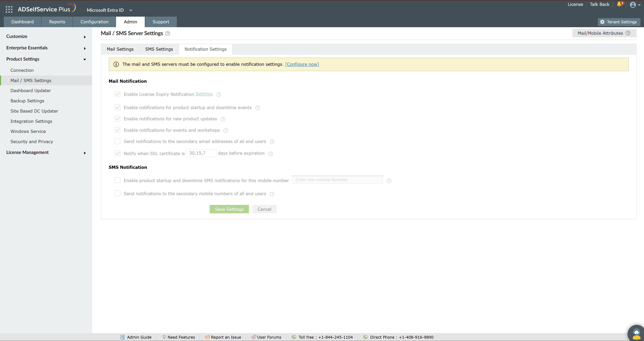644x341 pixels.
Task: Toggle notifications for new product updates checkbox
Action: (x=117, y=119)
